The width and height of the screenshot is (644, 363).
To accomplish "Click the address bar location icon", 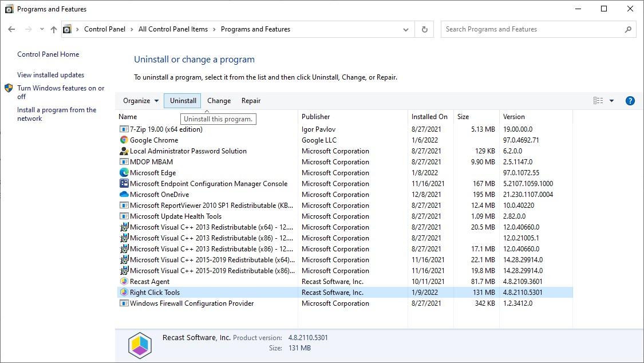I will (67, 29).
